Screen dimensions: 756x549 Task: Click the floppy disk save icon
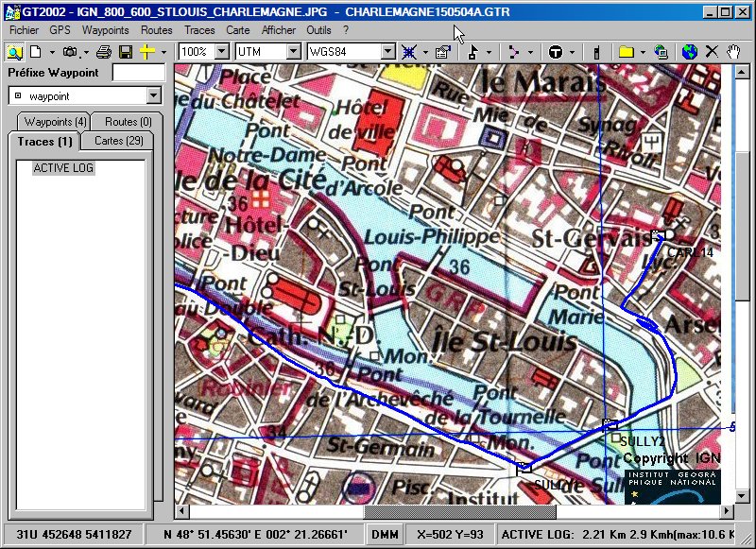click(125, 52)
